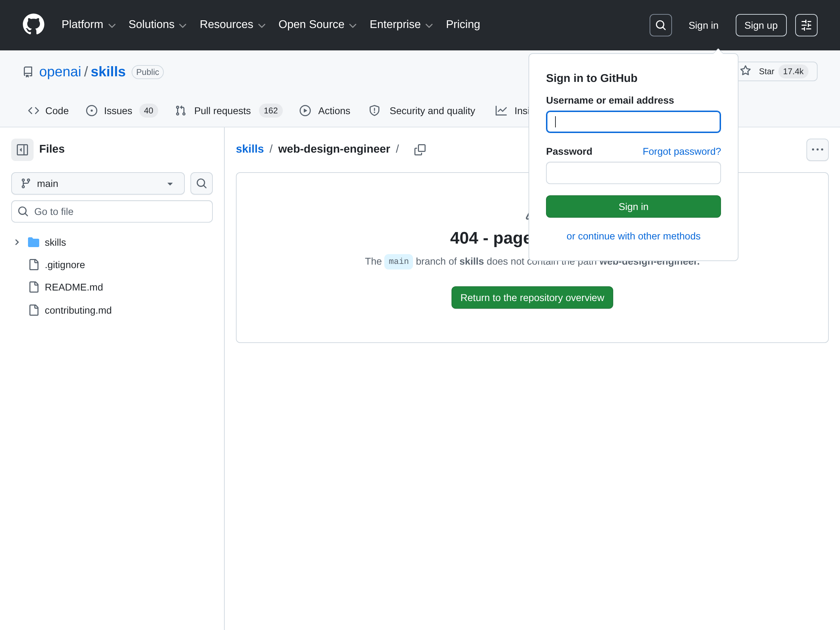Image resolution: width=840 pixels, height=630 pixels.
Task: Switch to the Issues tab
Action: click(x=118, y=111)
